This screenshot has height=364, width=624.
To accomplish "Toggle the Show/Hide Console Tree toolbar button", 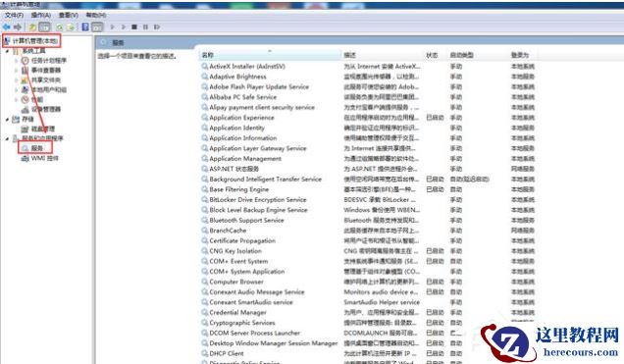I will click(x=44, y=27).
